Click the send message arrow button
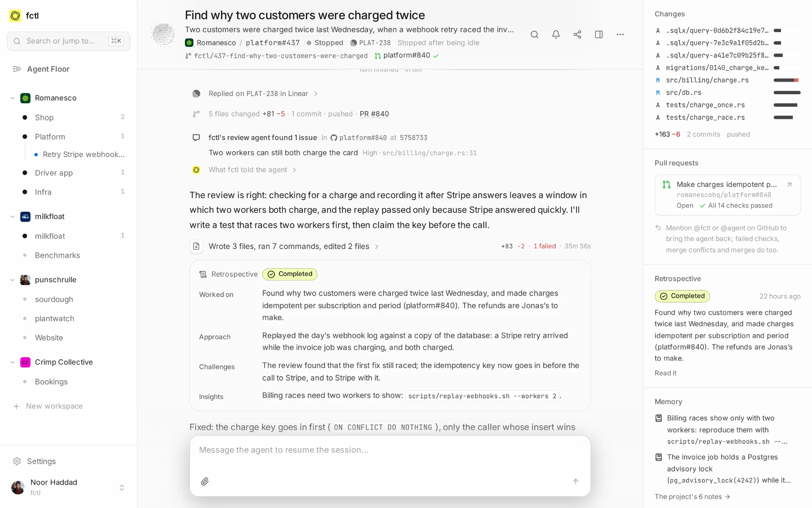Viewport: 812px width, 508px height. (575, 481)
